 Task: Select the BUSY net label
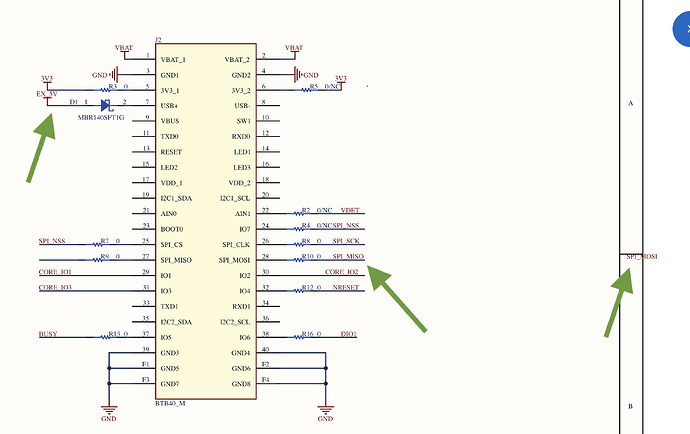(x=48, y=334)
